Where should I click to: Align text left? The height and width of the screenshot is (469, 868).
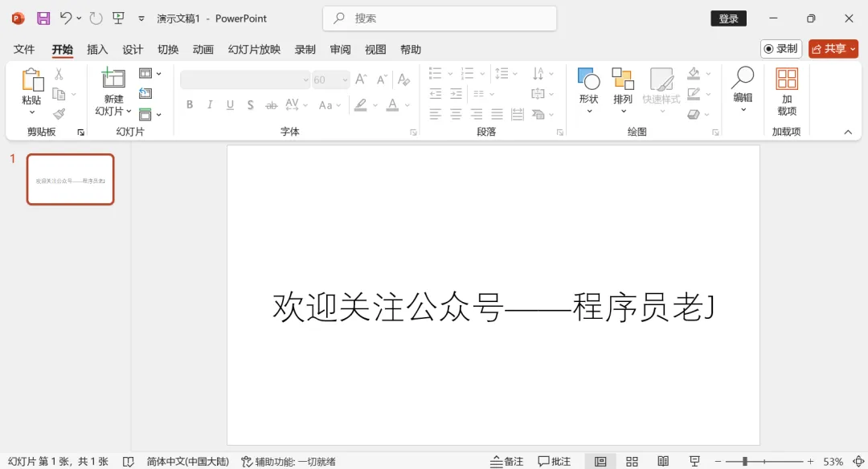(436, 115)
